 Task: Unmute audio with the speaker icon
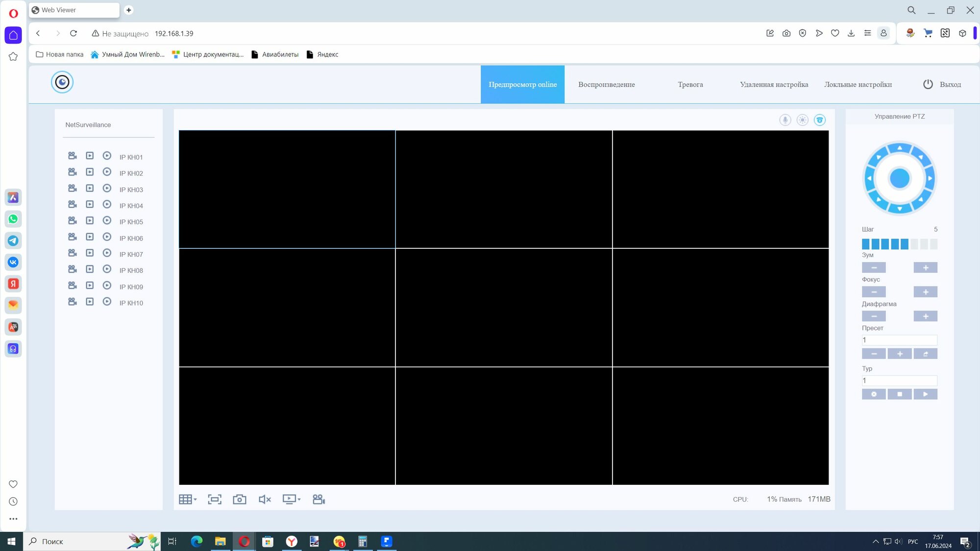tap(265, 499)
